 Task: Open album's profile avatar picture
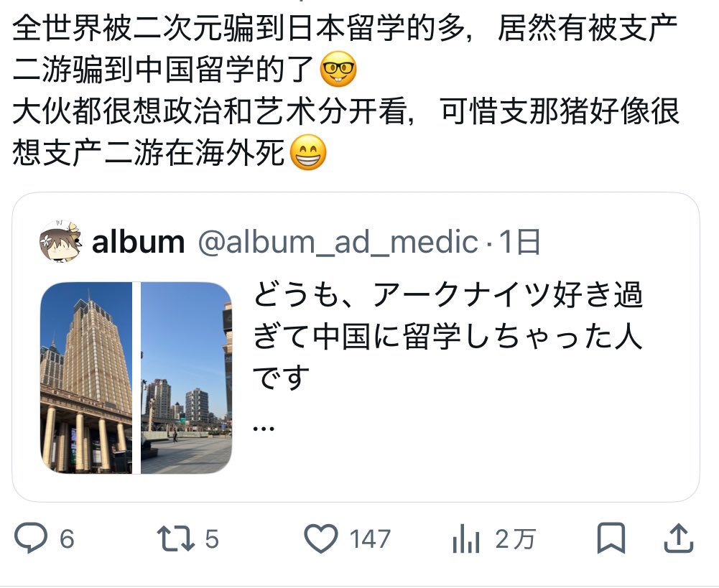(x=60, y=241)
